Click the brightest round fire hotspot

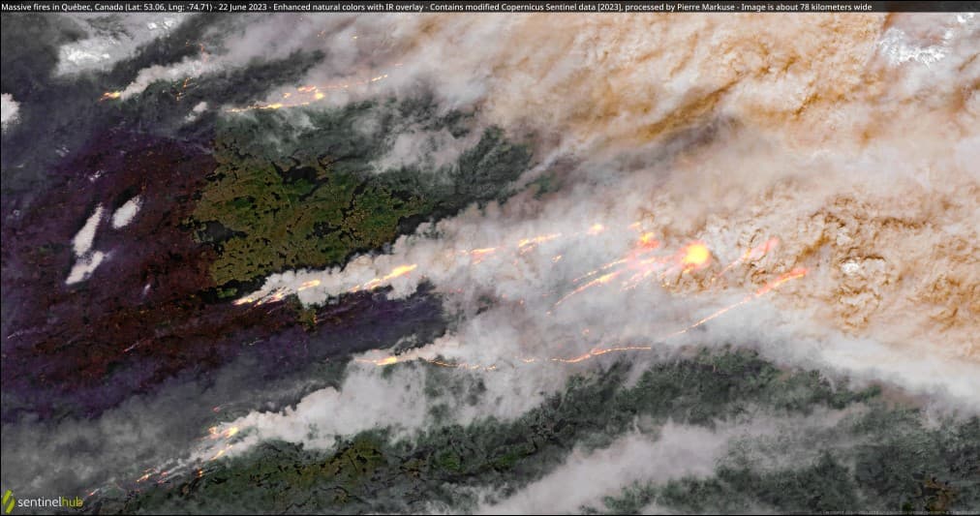click(695, 256)
